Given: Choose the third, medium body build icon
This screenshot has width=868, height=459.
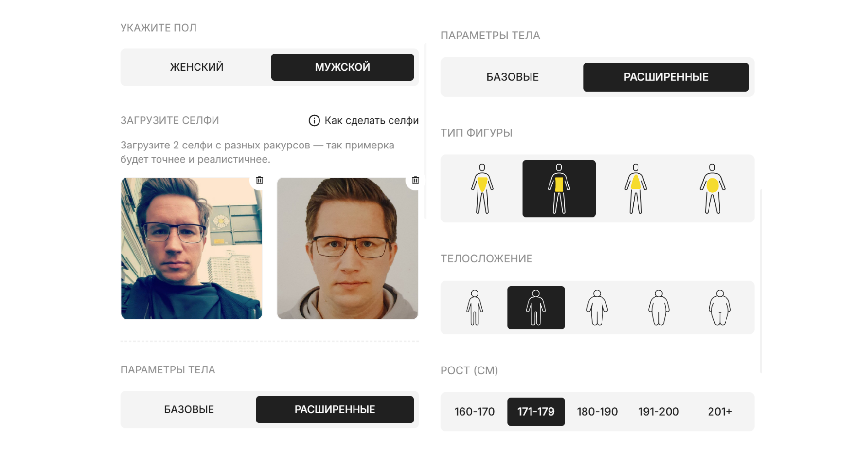Looking at the screenshot, I should coord(597,308).
